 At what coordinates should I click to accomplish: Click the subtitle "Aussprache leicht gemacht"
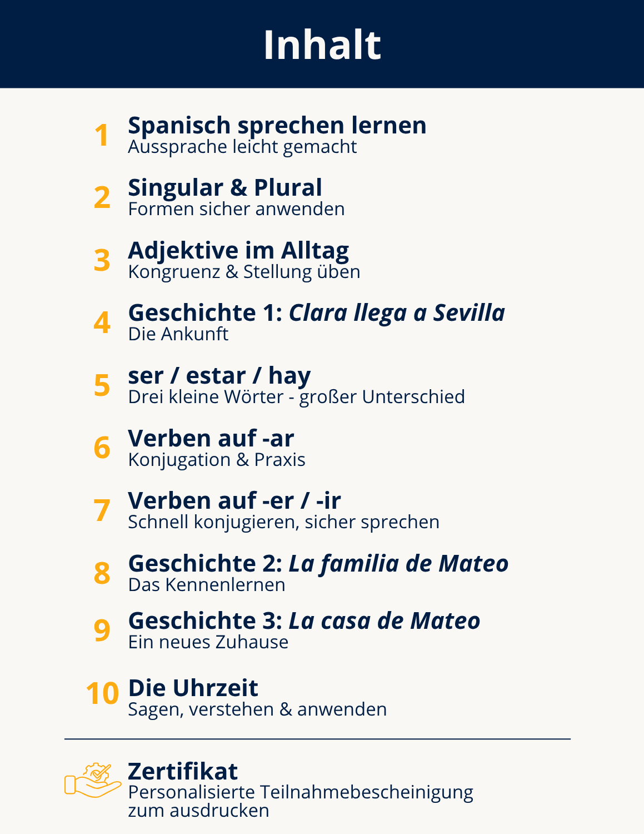(x=242, y=147)
